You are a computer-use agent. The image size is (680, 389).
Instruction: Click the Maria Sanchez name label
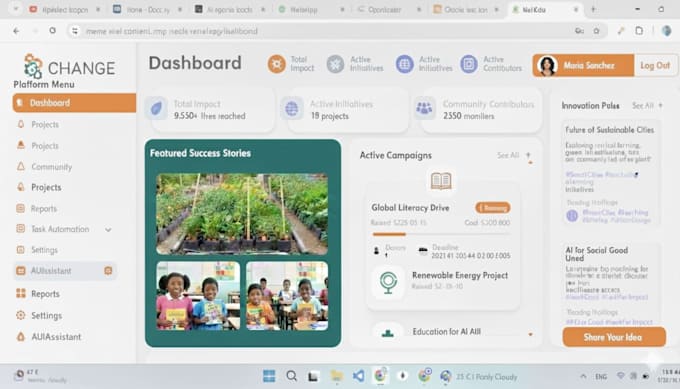coord(588,65)
